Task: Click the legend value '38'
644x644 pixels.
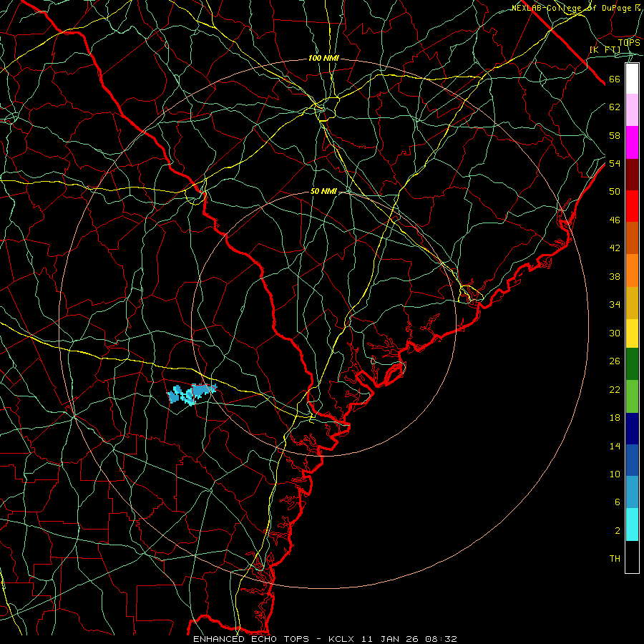Action: coord(615,276)
